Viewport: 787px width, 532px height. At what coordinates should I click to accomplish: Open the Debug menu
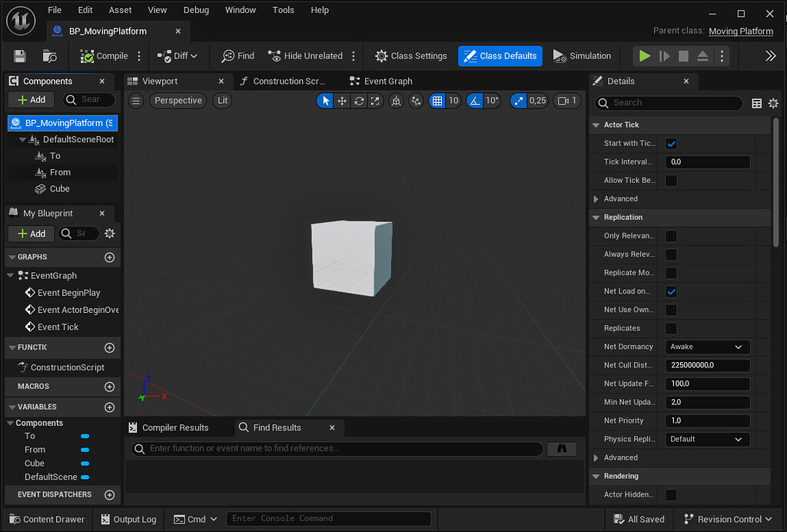(x=196, y=10)
